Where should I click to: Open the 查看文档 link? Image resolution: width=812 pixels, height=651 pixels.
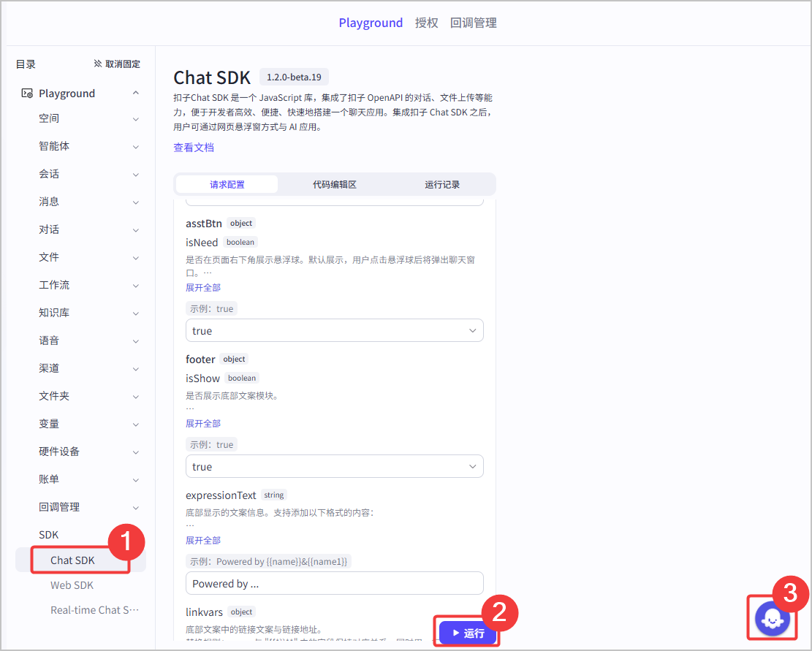[x=194, y=148]
